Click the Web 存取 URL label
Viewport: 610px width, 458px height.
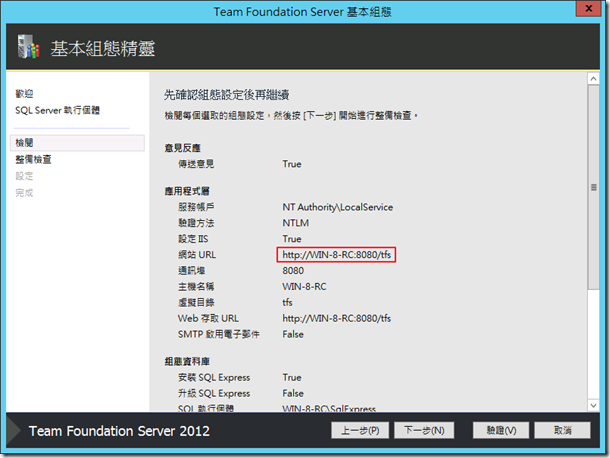click(208, 318)
